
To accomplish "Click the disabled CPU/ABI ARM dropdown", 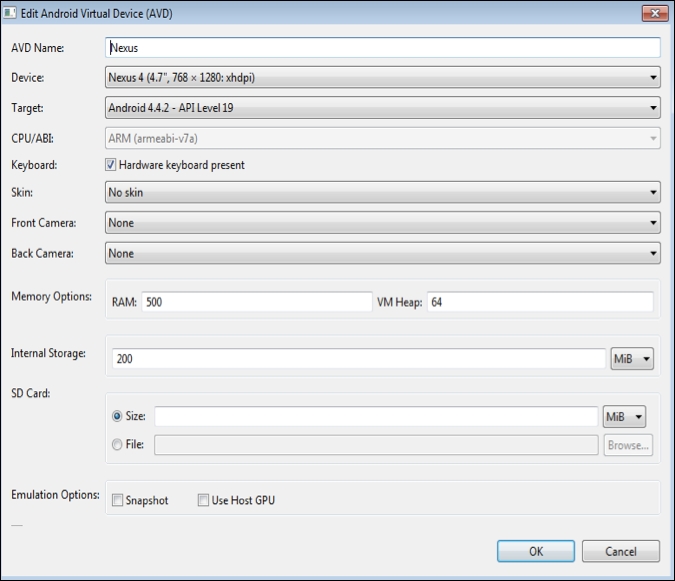I will coord(383,138).
